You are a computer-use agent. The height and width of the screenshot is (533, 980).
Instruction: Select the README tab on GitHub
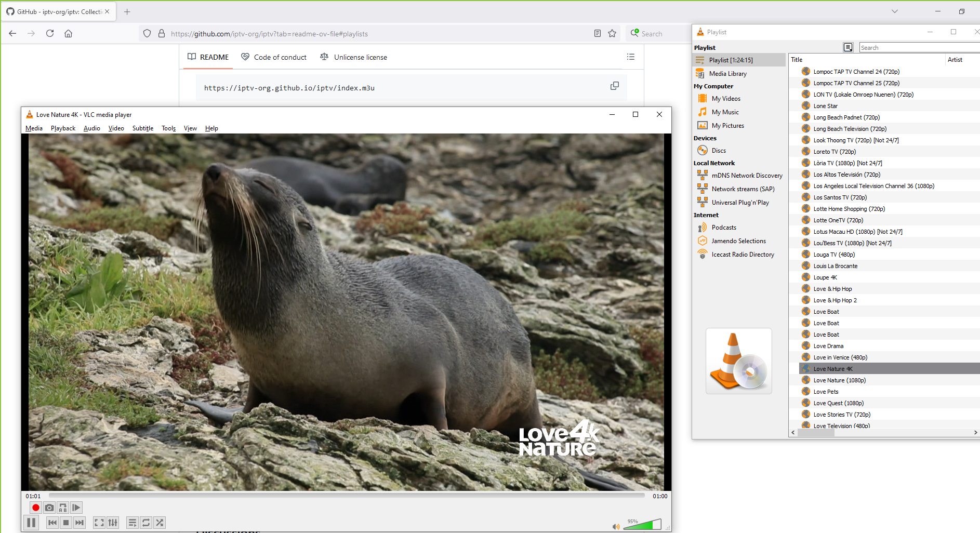[208, 57]
